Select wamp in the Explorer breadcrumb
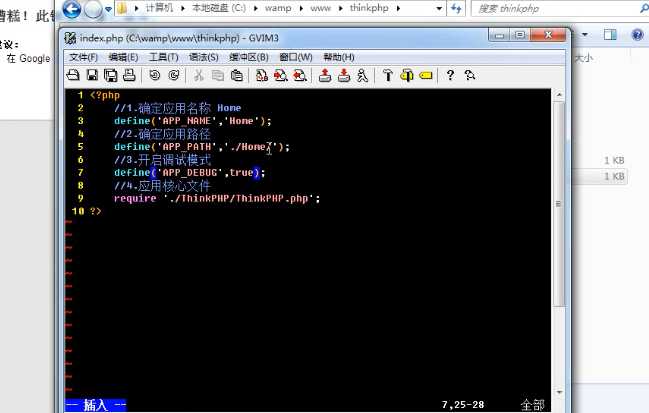The image size is (649, 413). click(x=278, y=8)
